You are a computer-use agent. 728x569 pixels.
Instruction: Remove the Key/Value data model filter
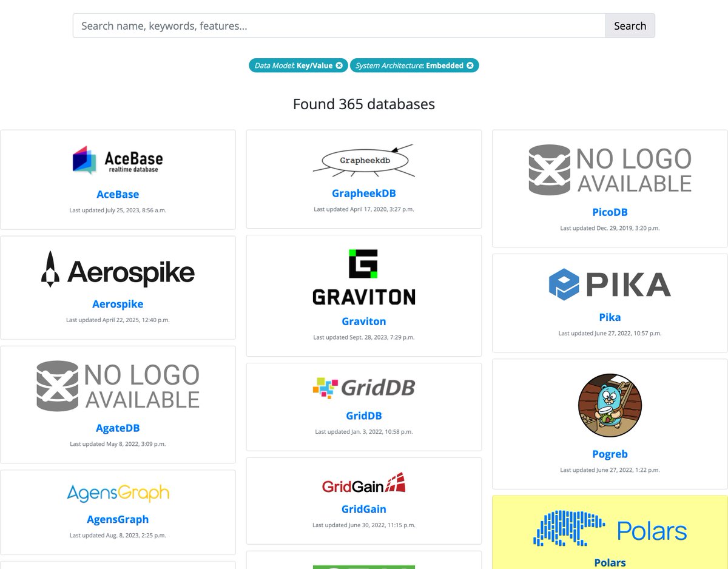[339, 66]
